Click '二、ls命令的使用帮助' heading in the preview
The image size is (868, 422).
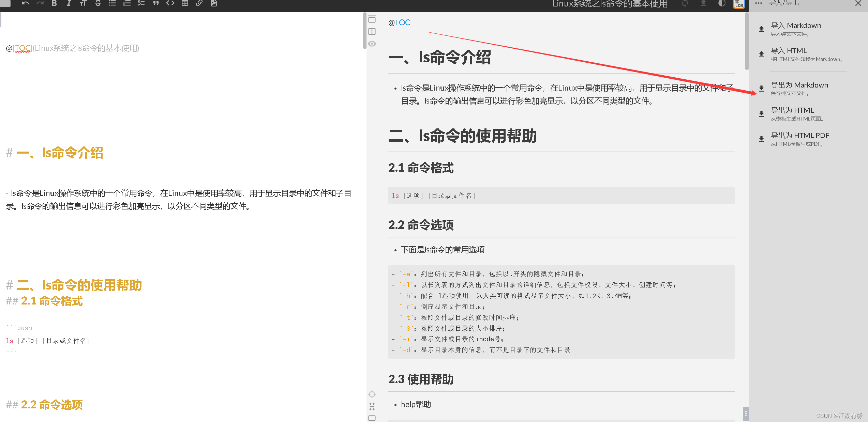pyautogui.click(x=462, y=136)
